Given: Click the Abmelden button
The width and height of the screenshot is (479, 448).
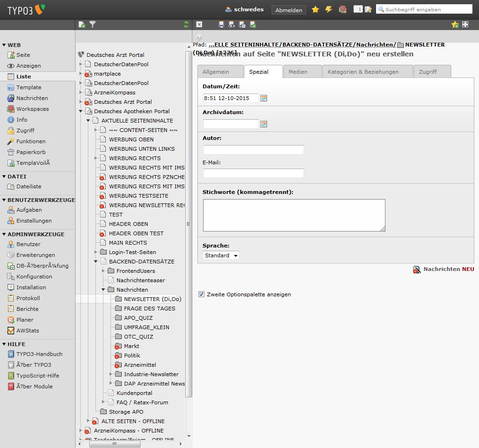Looking at the screenshot, I should point(289,10).
